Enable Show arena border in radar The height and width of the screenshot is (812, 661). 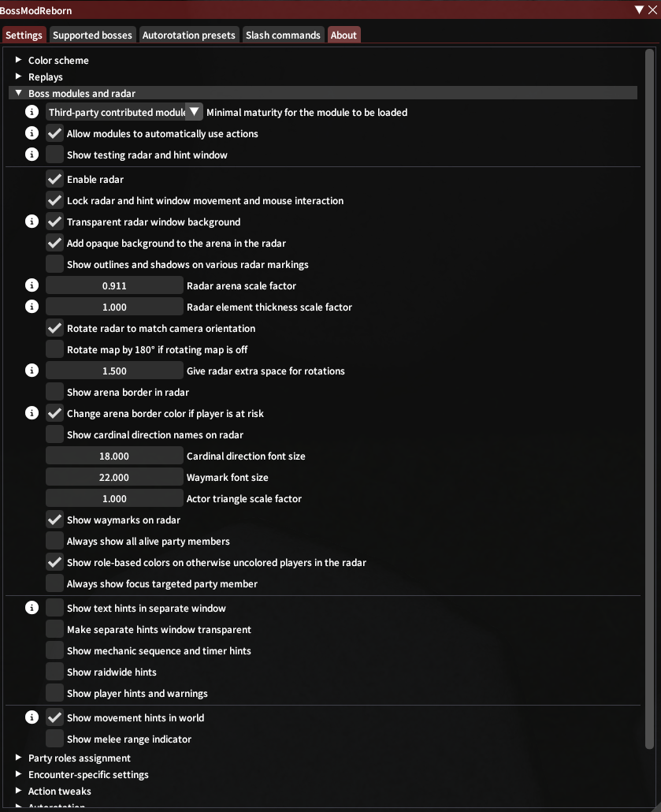54,392
